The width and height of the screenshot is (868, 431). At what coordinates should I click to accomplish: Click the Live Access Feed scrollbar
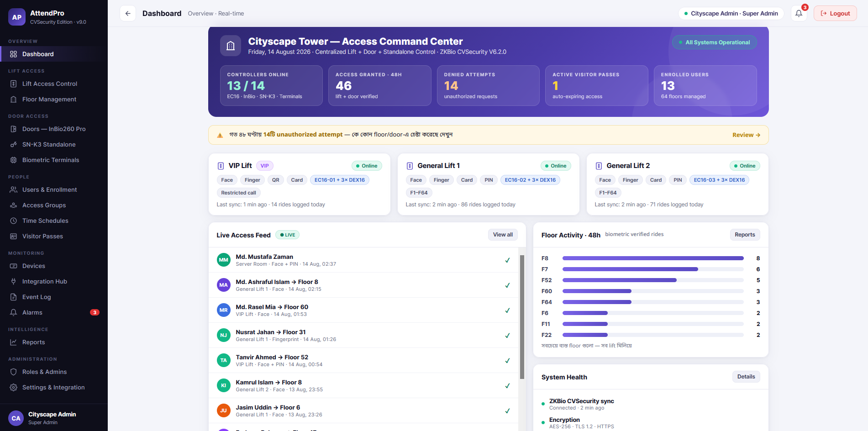coord(522,317)
